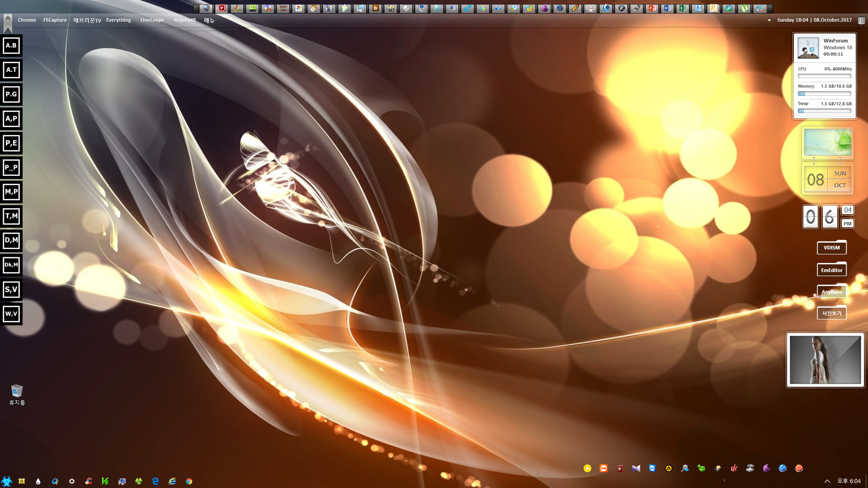Click the WinForum avatar image
The image size is (868, 488).
click(x=808, y=47)
